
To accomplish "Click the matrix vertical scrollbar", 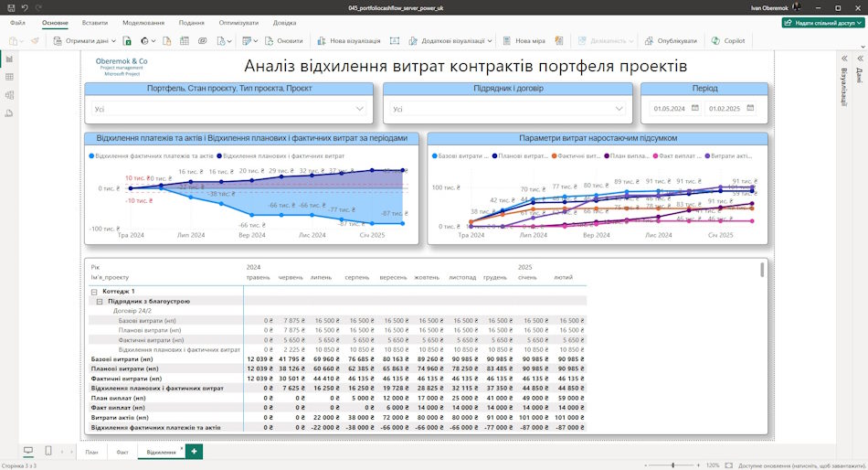I will coord(762,270).
